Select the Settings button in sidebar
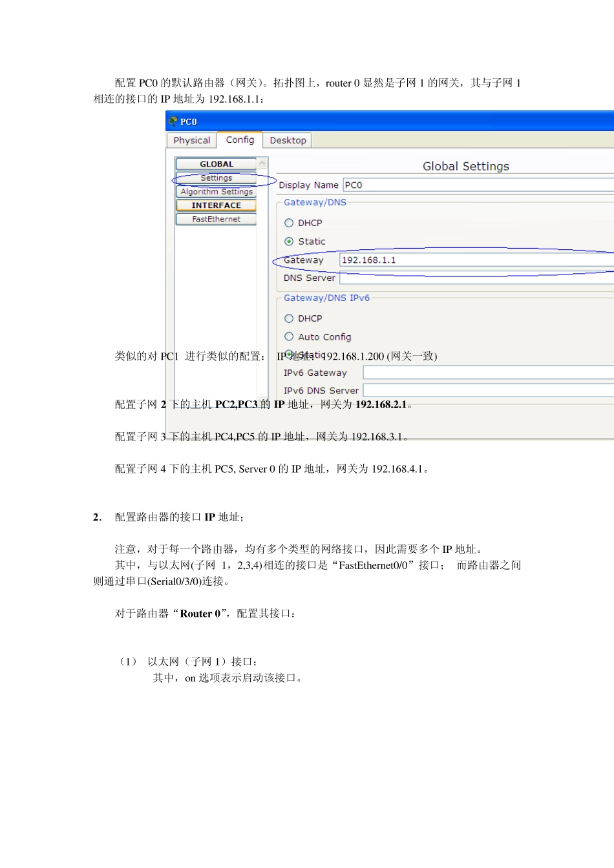The height and width of the screenshot is (868, 614). pyautogui.click(x=217, y=178)
